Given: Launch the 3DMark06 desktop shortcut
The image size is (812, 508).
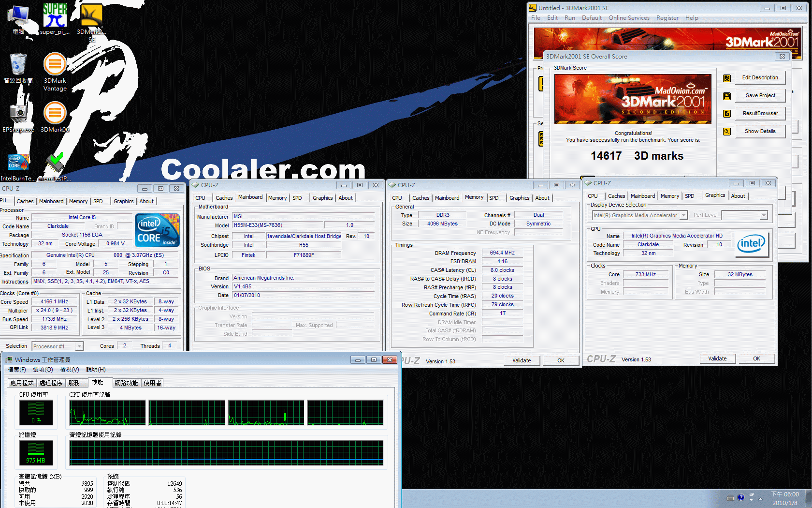Looking at the screenshot, I should pos(55,117).
